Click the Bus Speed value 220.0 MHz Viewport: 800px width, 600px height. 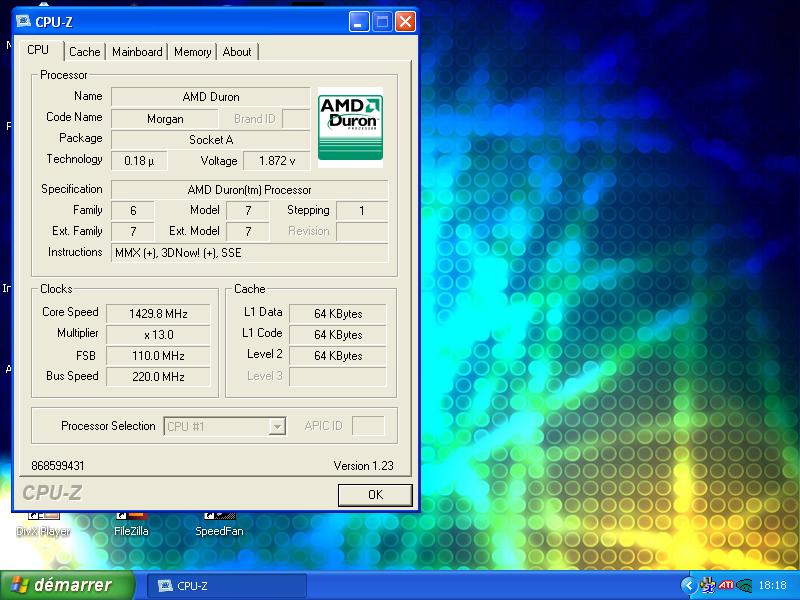point(158,377)
